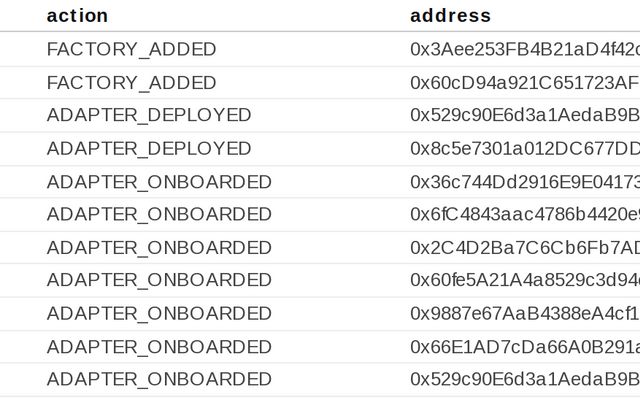Select the first FACTORY_ADDED action cell
This screenshot has height=400, width=640.
[131, 49]
